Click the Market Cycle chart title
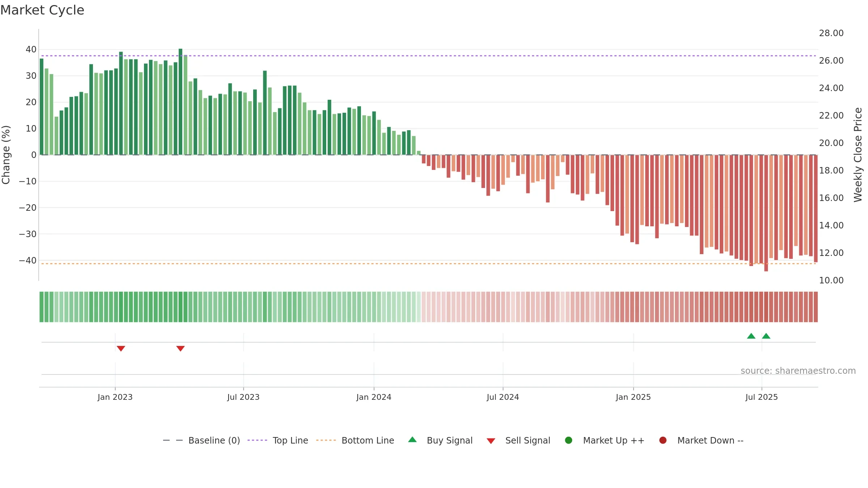 tap(42, 10)
